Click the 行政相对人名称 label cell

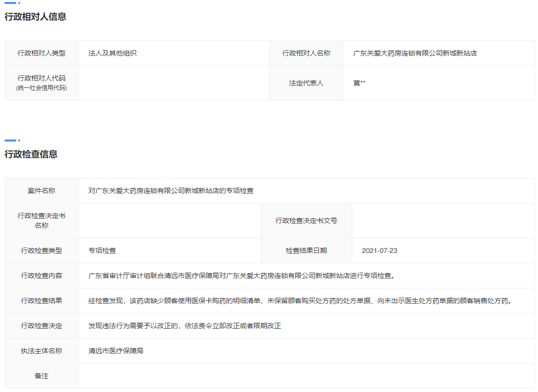click(307, 53)
